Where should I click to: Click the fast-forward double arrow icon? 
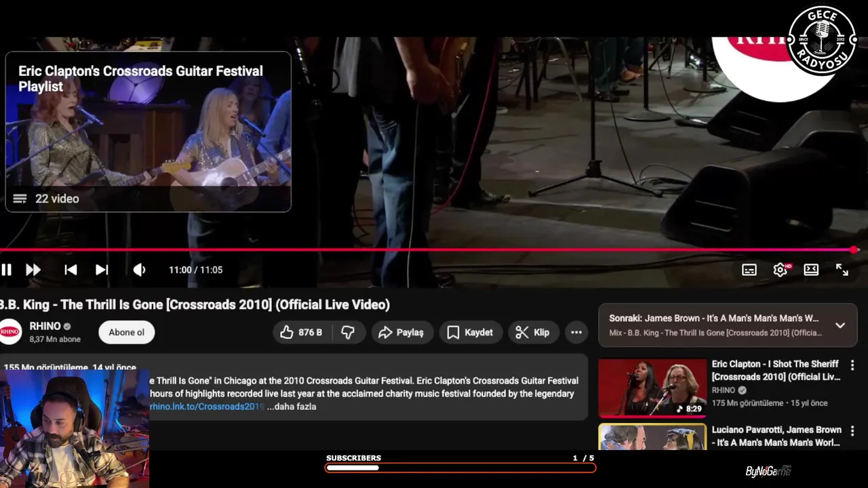coord(33,270)
